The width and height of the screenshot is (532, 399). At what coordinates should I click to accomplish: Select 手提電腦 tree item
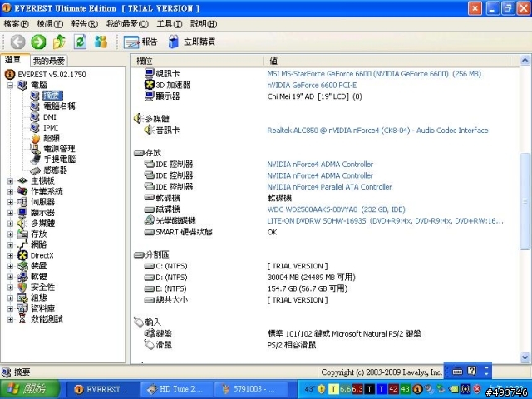click(59, 159)
